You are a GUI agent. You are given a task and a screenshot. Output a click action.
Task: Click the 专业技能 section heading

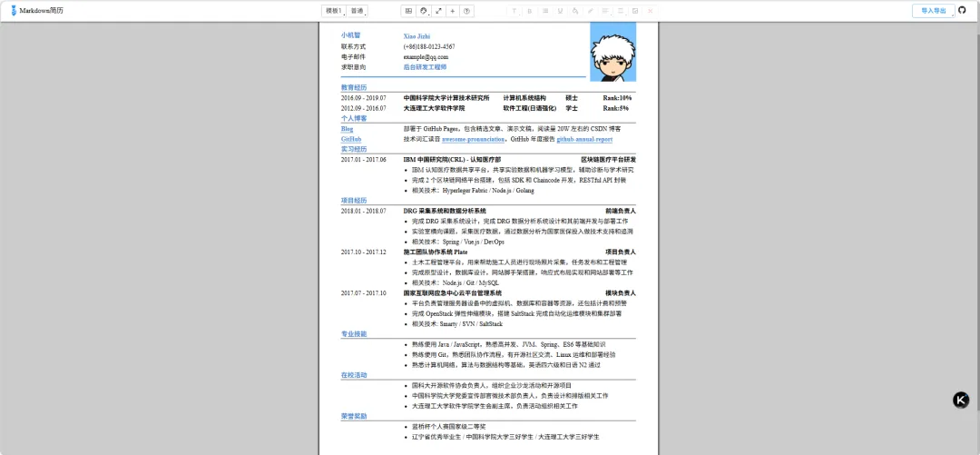coord(354,333)
